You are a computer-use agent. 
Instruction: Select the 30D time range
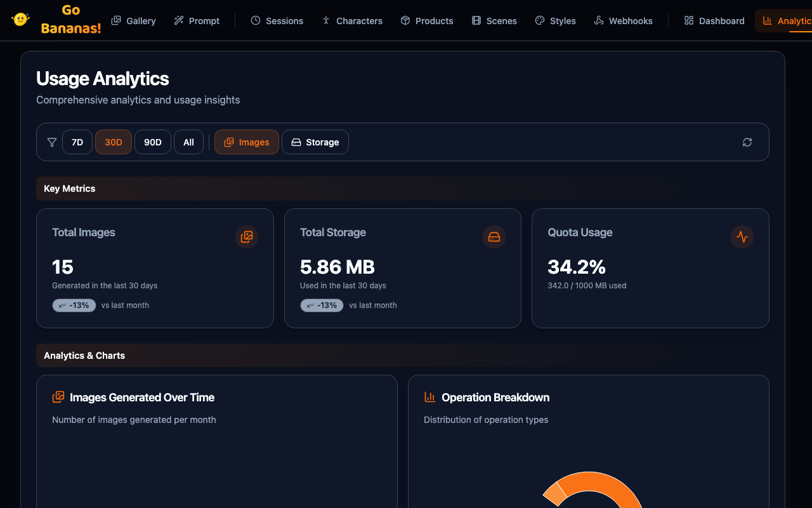[114, 142]
